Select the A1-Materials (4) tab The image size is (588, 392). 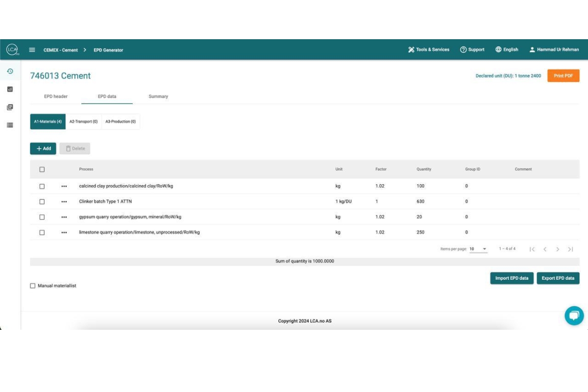(x=48, y=122)
